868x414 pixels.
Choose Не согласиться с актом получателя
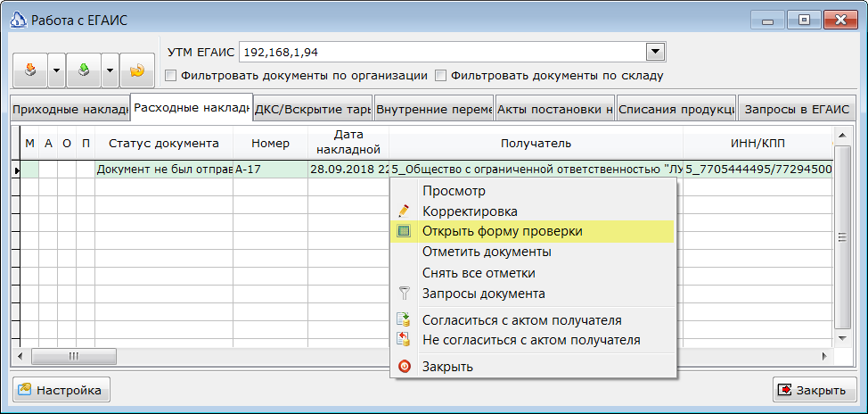click(x=533, y=340)
